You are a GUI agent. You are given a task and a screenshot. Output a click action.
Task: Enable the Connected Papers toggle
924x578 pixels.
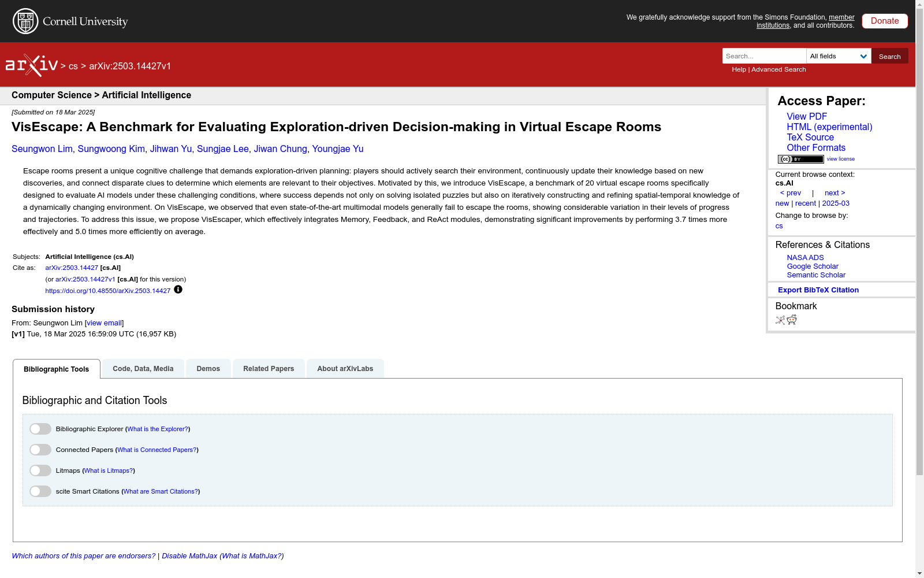pyautogui.click(x=40, y=450)
